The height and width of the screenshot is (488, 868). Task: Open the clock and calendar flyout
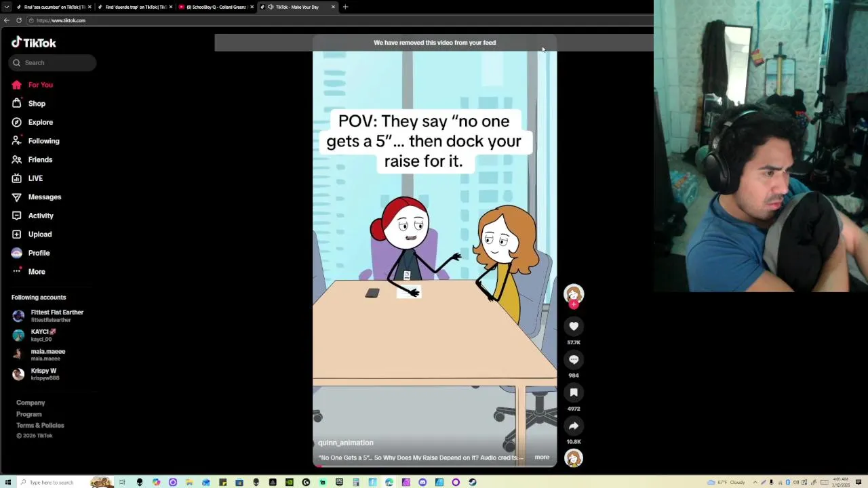click(x=841, y=482)
